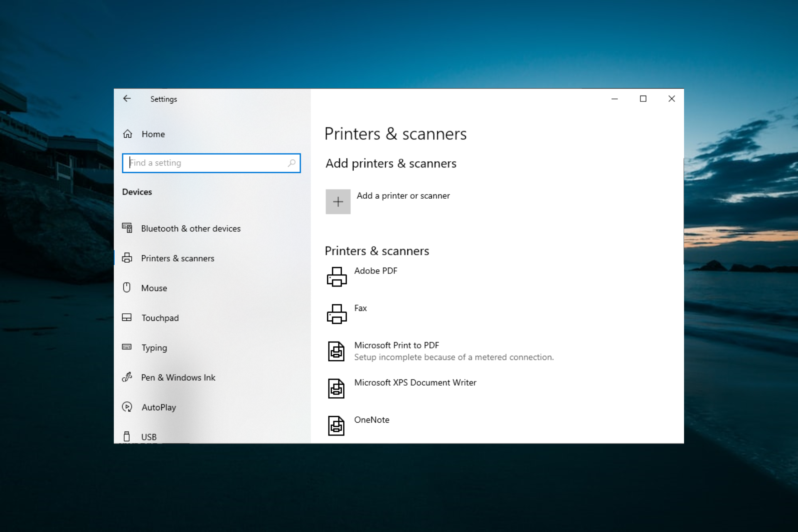798x532 pixels.
Task: Click the Fax printer icon
Action: pyautogui.click(x=337, y=312)
